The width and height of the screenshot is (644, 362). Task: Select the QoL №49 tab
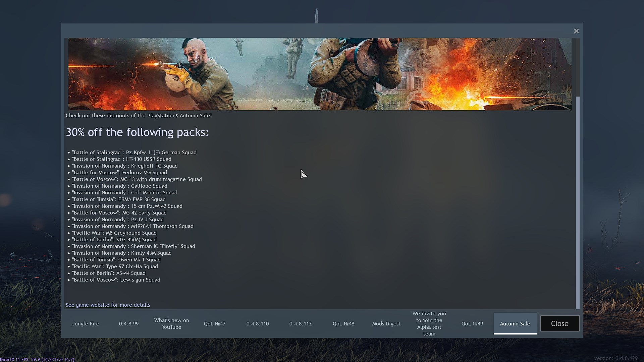click(472, 323)
